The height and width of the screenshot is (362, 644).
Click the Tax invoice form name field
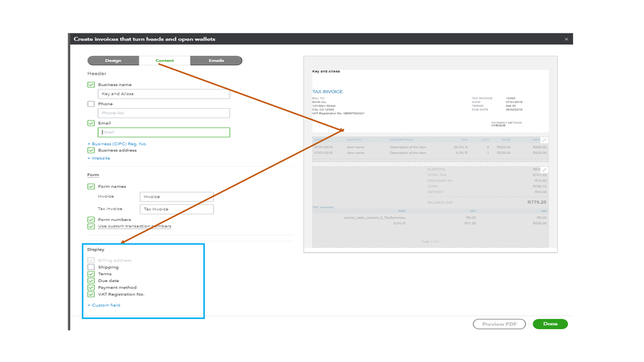[x=177, y=209]
